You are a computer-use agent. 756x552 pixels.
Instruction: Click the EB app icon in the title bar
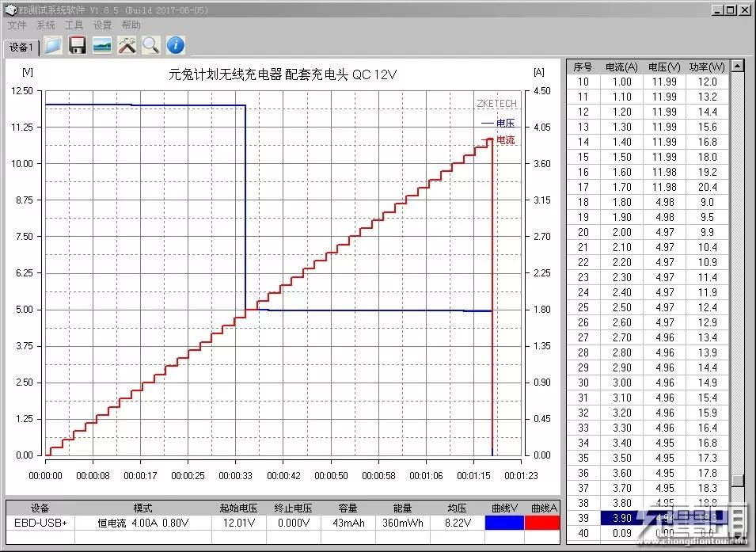coord(10,10)
